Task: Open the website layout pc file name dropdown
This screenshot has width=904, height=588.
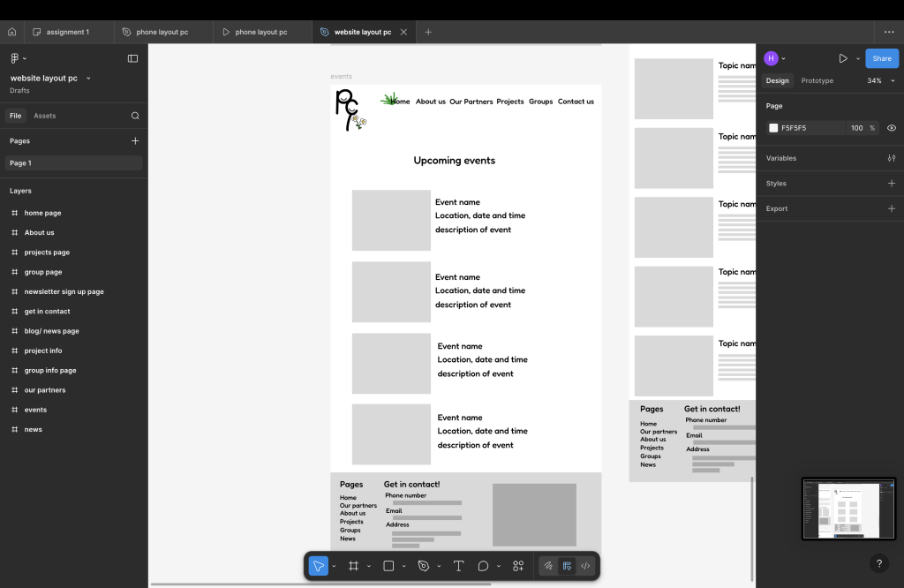Action: 88,79
